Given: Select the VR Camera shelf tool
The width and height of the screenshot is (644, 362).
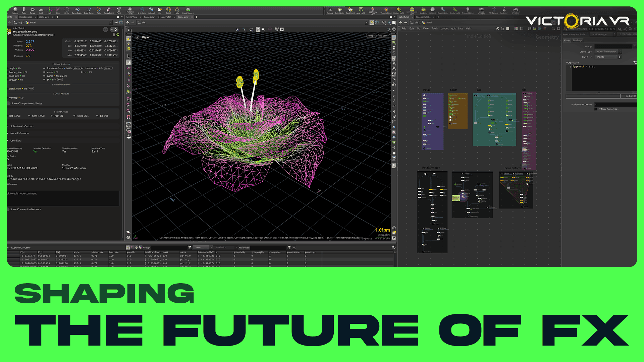Looking at the screenshot, I should [493, 10].
